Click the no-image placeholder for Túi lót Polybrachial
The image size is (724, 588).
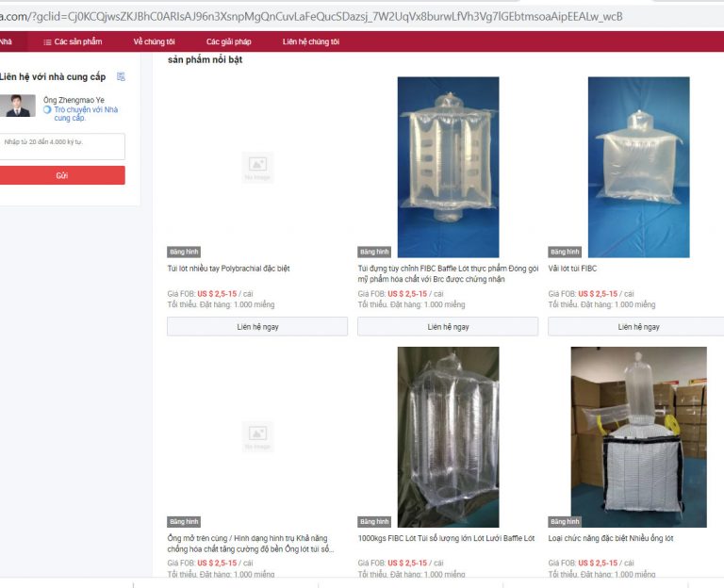pos(257,167)
